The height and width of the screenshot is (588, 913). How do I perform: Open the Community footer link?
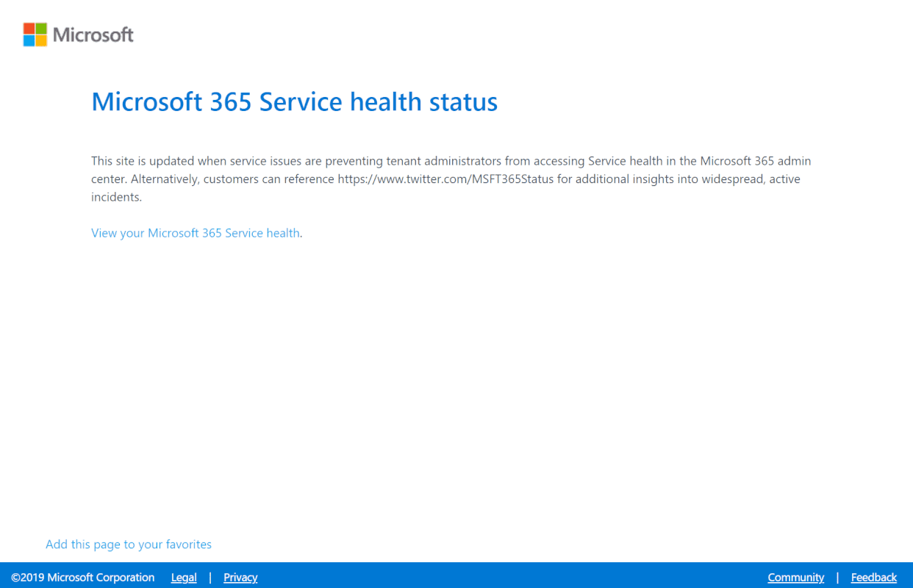point(796,578)
